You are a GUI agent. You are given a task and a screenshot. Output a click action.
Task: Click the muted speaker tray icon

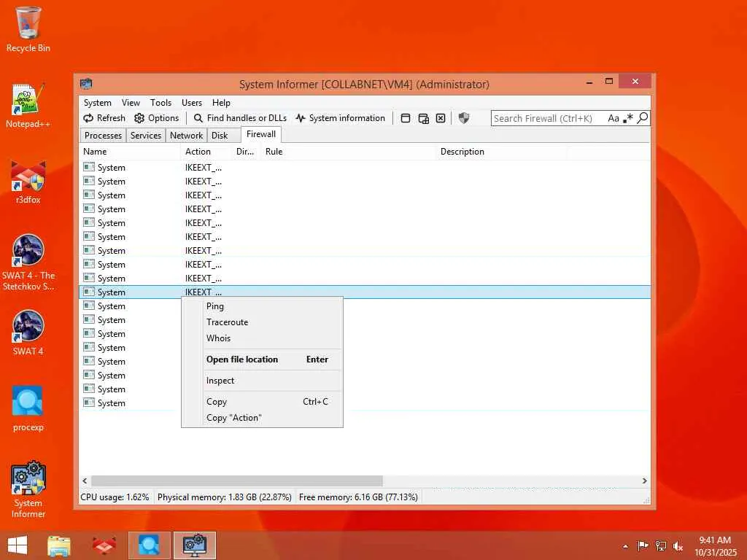tap(678, 545)
